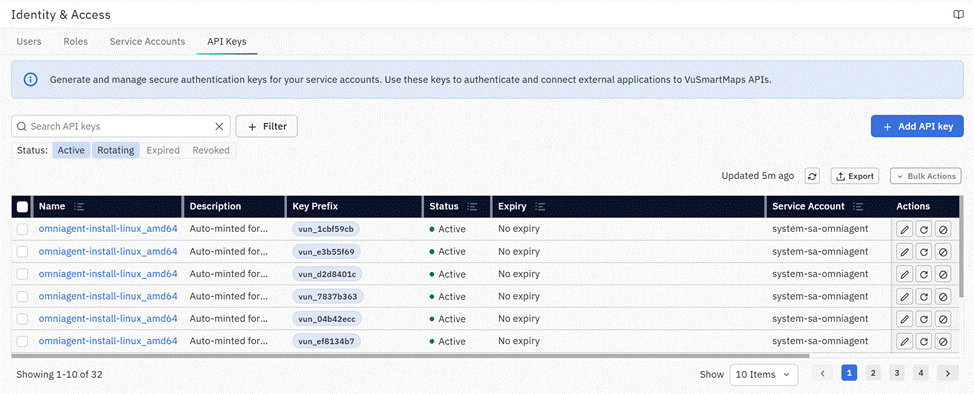
Task: Click current page 1 button
Action: tap(849, 373)
